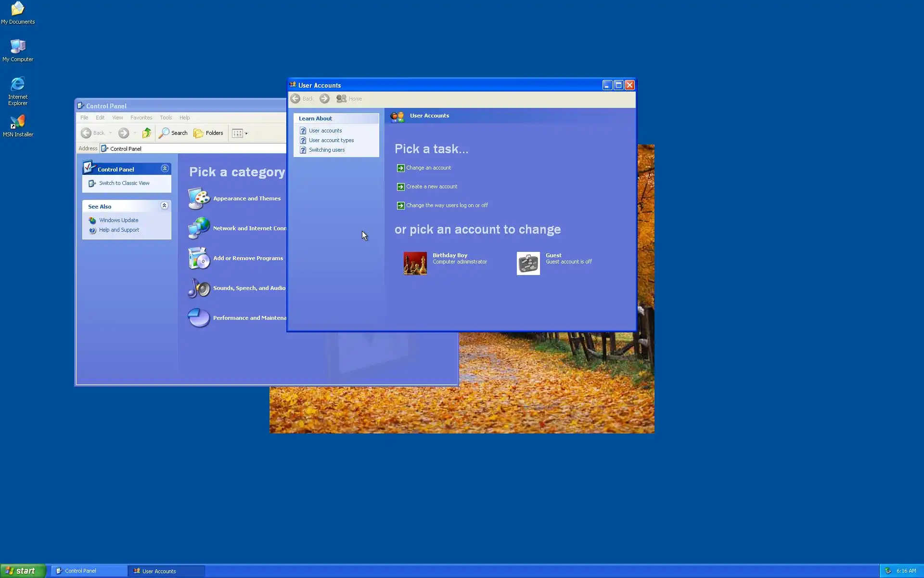Image resolution: width=924 pixels, height=578 pixels.
Task: Click Change the way users log on
Action: pyautogui.click(x=447, y=205)
